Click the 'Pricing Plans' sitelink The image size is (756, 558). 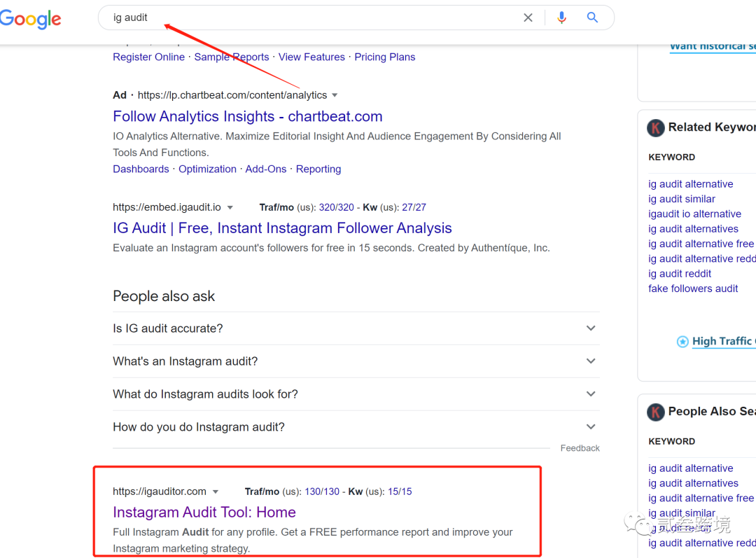384,57
